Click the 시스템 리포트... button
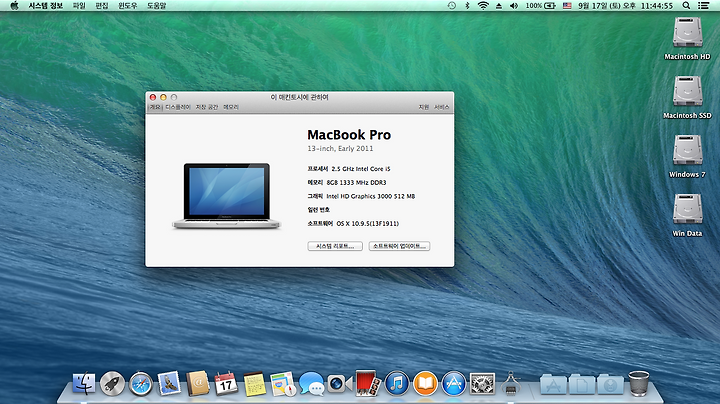Screen dimensions: 720x404 coord(335,246)
